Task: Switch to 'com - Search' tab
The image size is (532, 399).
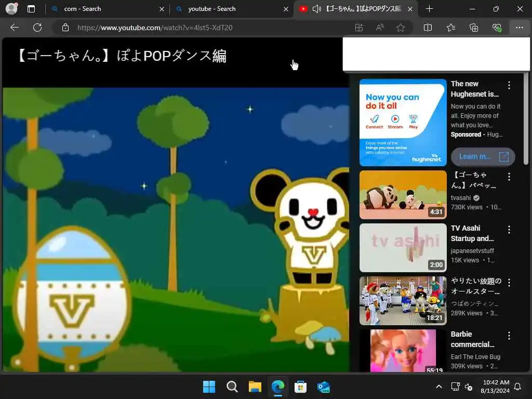Action: (x=108, y=9)
